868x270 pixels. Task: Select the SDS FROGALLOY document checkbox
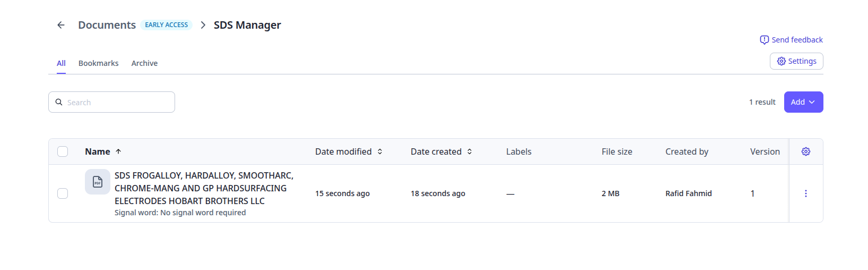point(63,193)
